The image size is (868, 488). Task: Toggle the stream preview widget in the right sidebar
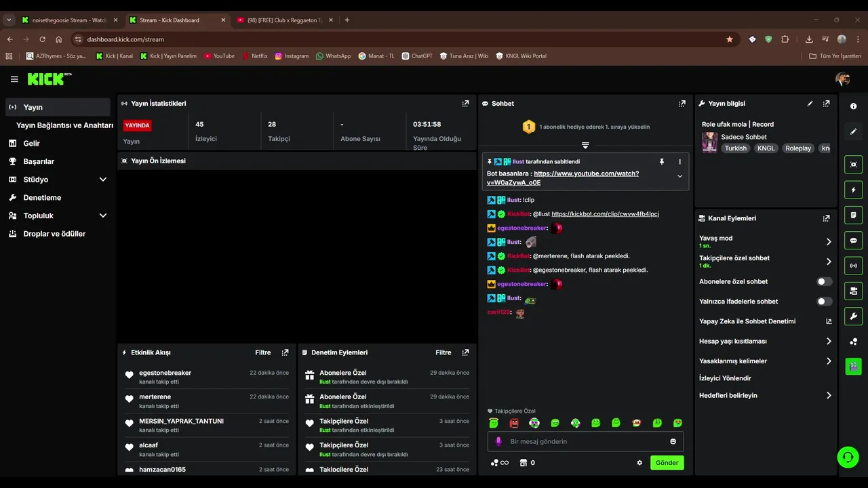pos(853,165)
